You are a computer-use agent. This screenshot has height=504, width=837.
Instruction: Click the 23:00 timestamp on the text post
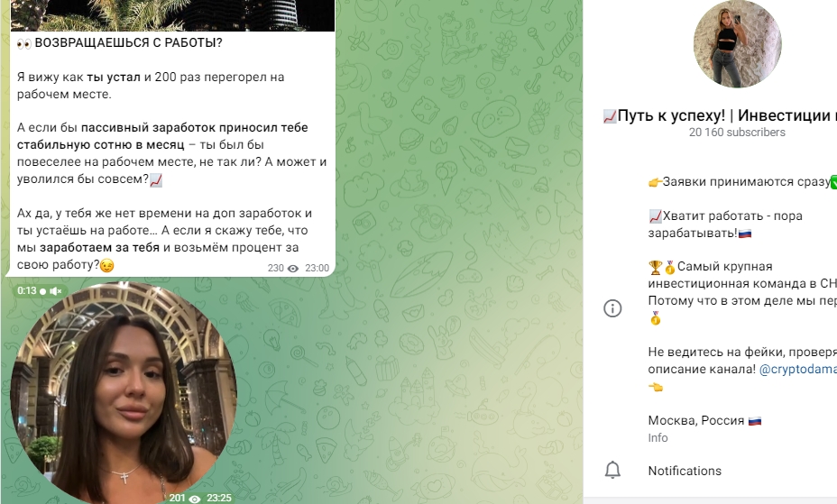click(317, 269)
